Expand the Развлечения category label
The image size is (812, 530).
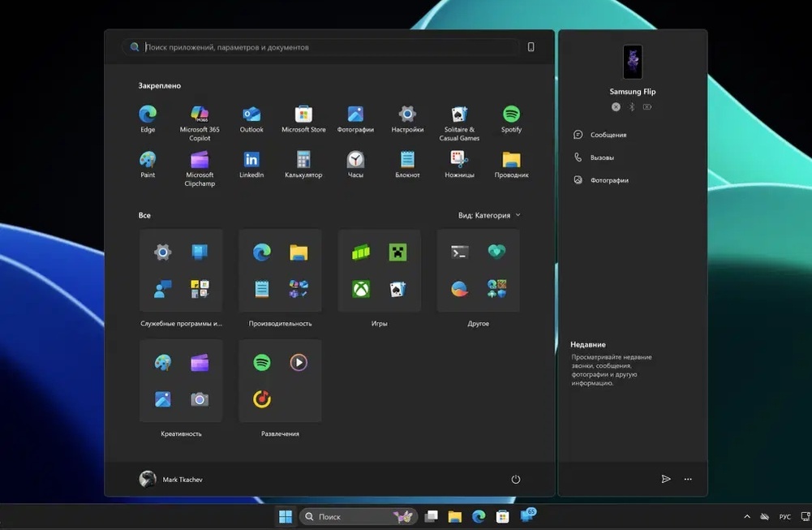click(280, 433)
